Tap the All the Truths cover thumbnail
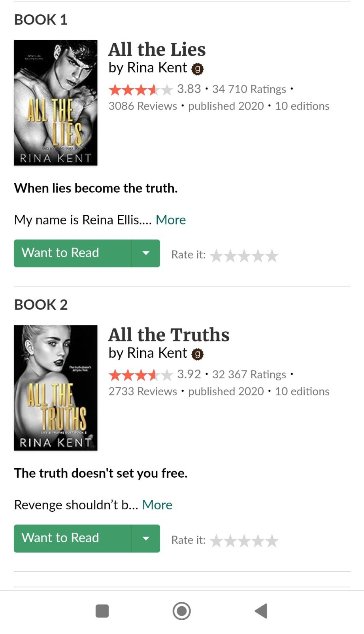This screenshot has height=634, width=364. pyautogui.click(x=56, y=388)
